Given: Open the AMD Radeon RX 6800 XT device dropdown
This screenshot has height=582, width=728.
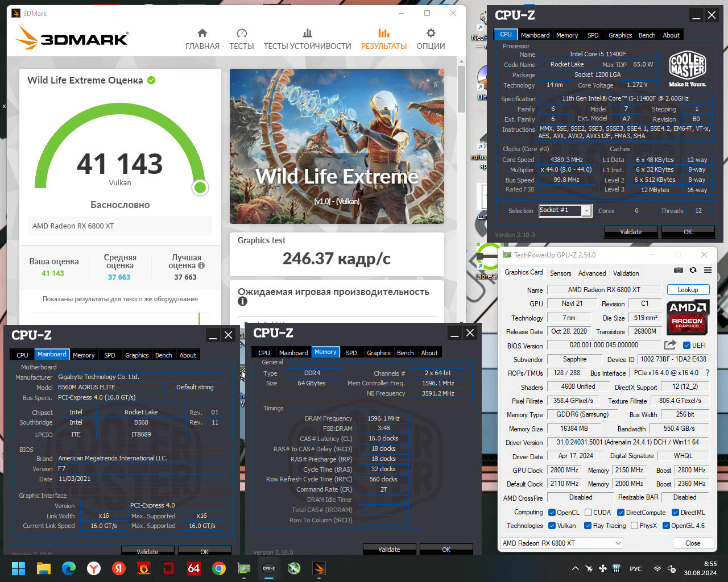Looking at the screenshot, I should [562, 543].
